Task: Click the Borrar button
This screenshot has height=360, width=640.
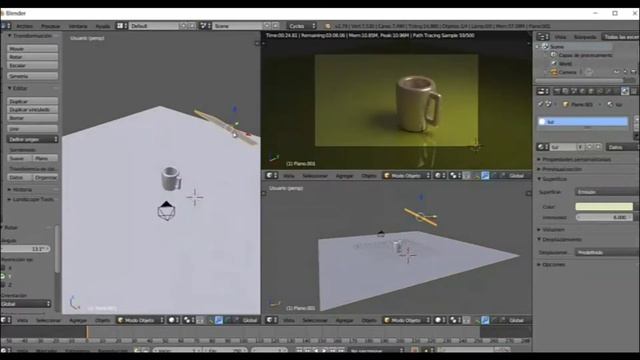Action: [x=32, y=118]
